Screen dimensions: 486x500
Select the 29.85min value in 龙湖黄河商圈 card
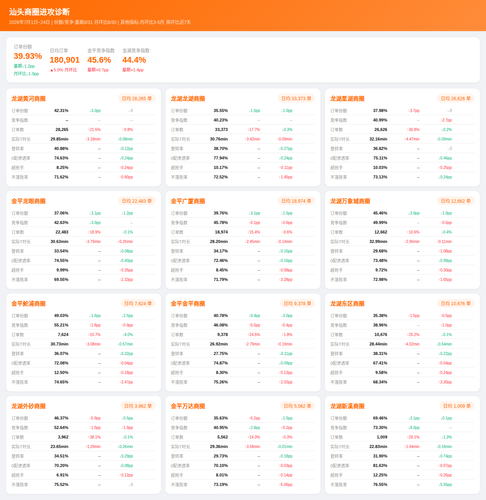(59, 139)
